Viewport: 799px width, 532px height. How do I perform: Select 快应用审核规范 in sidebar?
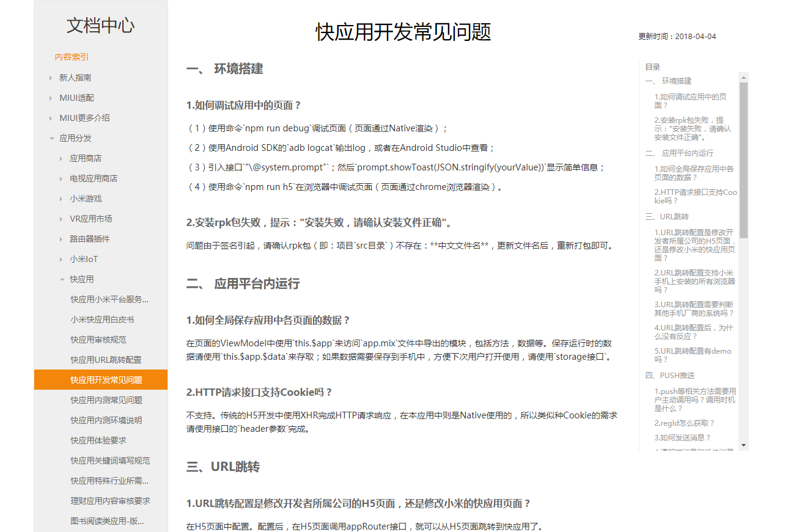(98, 340)
